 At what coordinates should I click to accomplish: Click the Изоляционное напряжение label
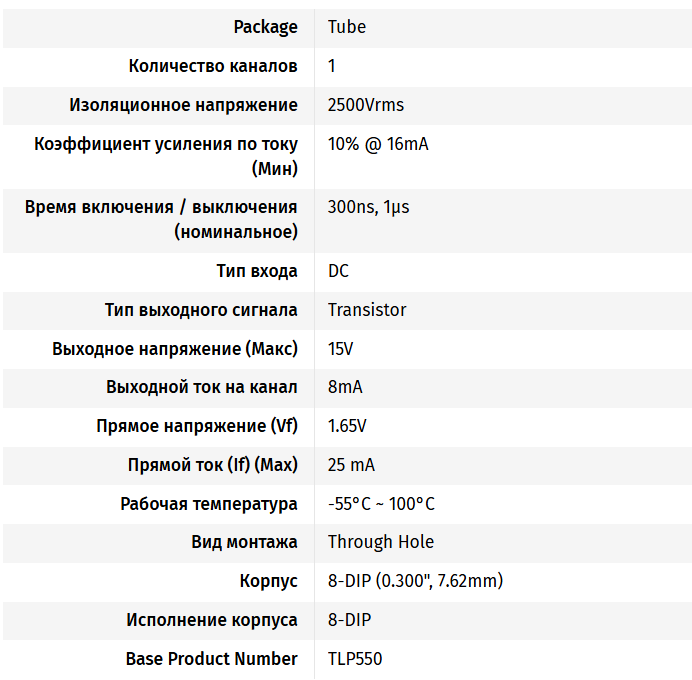[183, 105]
